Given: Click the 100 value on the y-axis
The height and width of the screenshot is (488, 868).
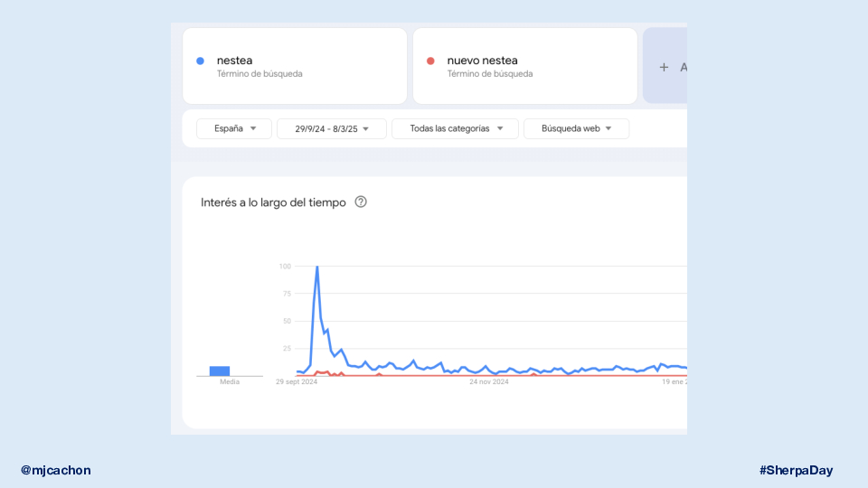Looking at the screenshot, I should click(x=285, y=267).
